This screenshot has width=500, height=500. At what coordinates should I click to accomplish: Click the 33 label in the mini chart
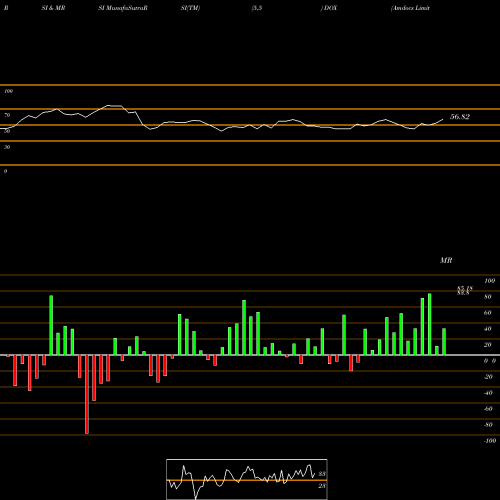click(x=322, y=474)
